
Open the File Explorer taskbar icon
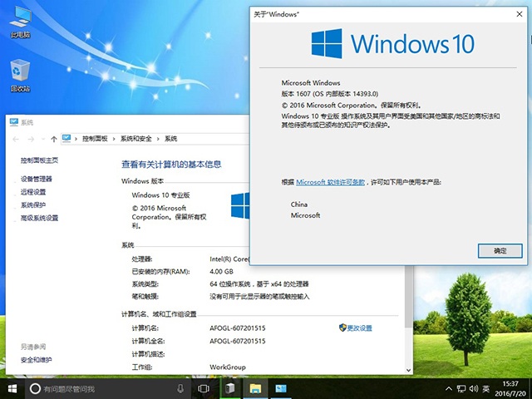pyautogui.click(x=255, y=388)
